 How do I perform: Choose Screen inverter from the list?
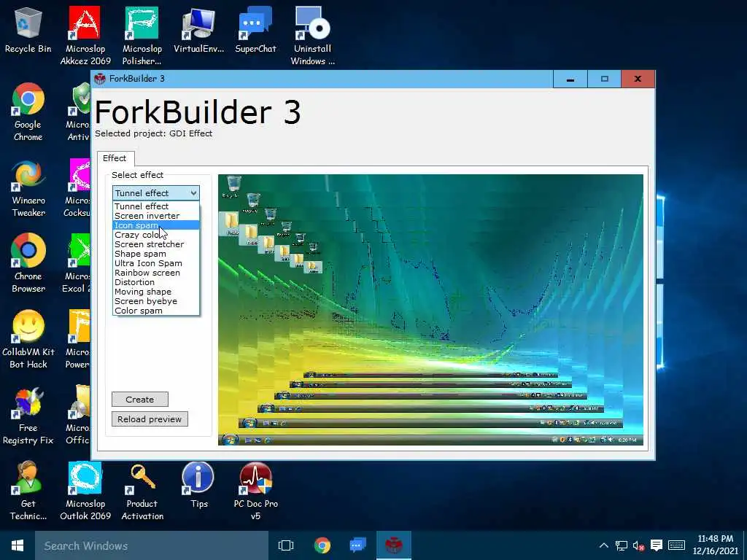click(x=156, y=216)
